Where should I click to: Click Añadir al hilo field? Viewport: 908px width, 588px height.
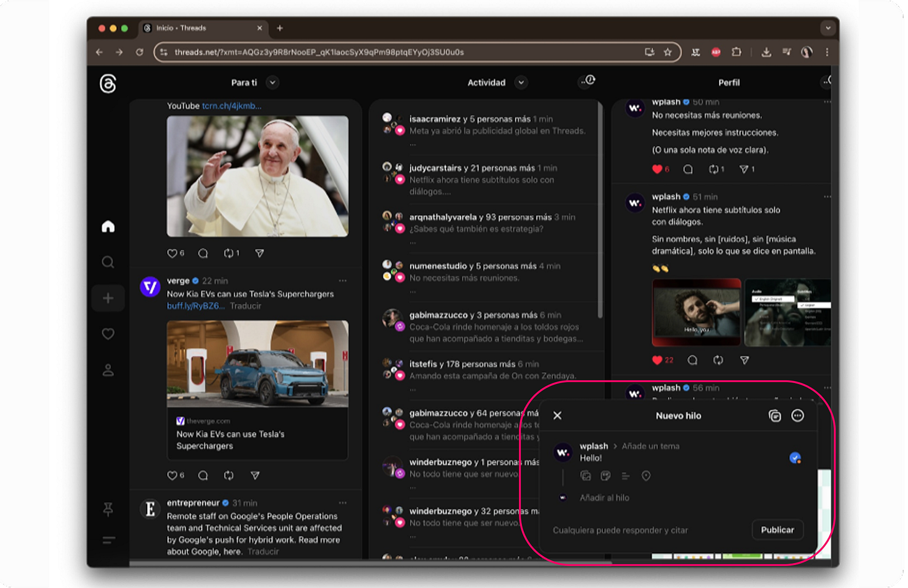pos(604,498)
